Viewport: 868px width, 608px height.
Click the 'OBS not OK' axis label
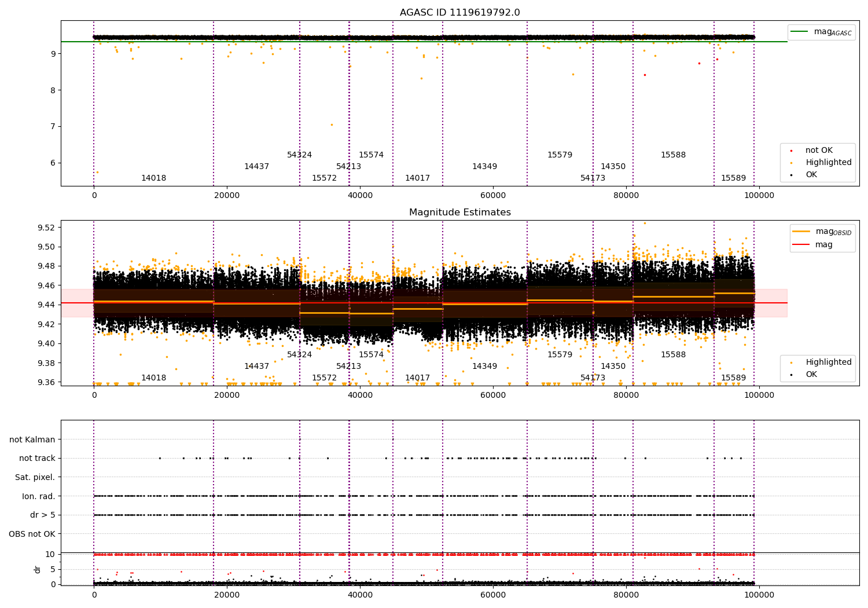32,534
